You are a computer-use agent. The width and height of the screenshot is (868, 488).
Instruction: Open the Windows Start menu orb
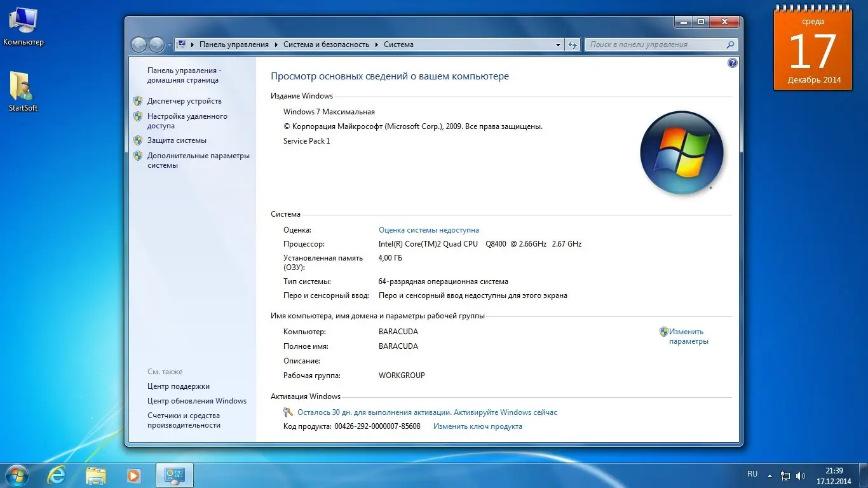click(17, 475)
